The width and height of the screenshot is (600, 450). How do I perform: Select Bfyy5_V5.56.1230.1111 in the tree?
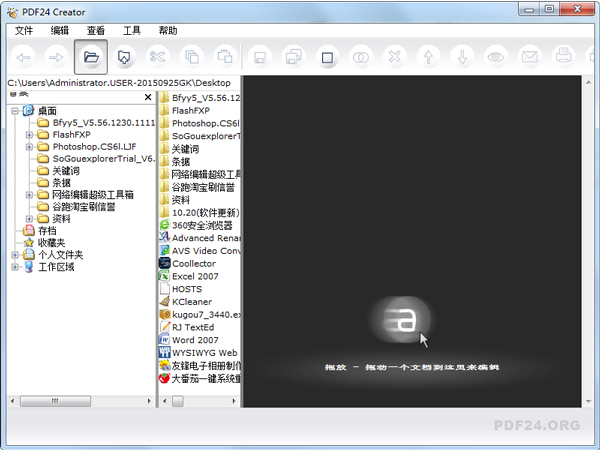click(x=103, y=123)
